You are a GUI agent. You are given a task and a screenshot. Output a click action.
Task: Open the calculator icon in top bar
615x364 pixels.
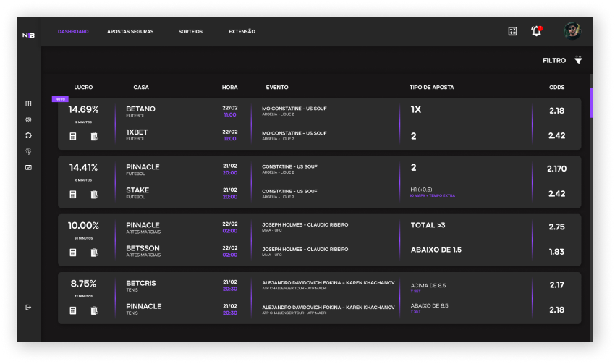tap(512, 31)
